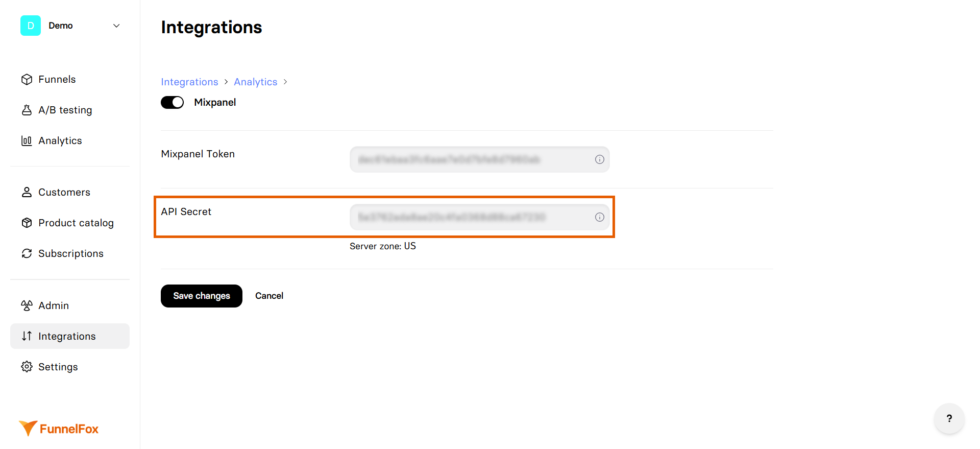Open Analytics in the sidebar

pyautogui.click(x=70, y=140)
